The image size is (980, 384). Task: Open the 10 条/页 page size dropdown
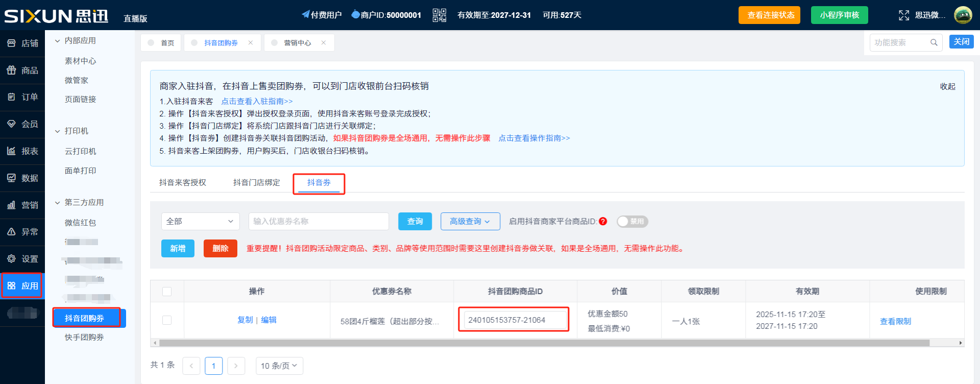pos(279,366)
